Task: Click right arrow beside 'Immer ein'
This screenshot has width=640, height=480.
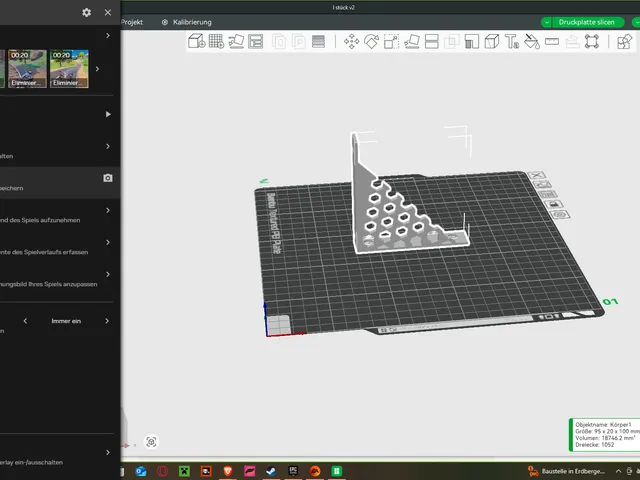Action: click(x=107, y=321)
